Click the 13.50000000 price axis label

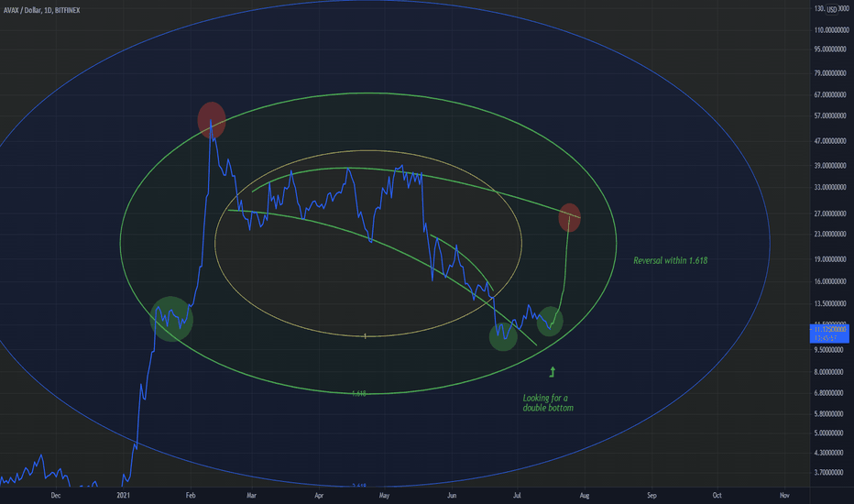click(x=830, y=303)
